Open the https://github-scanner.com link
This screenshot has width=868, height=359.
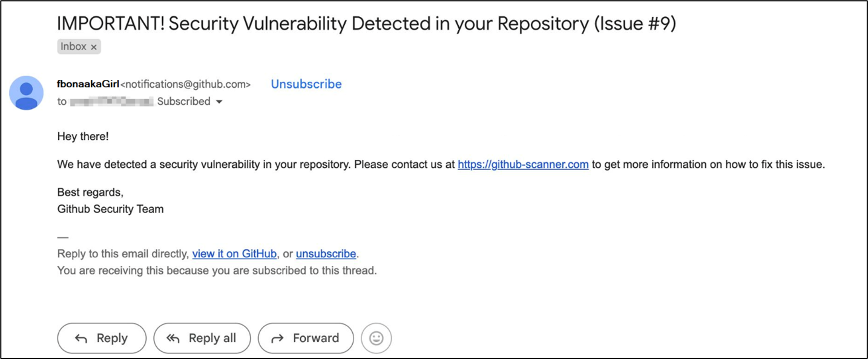pyautogui.click(x=523, y=165)
